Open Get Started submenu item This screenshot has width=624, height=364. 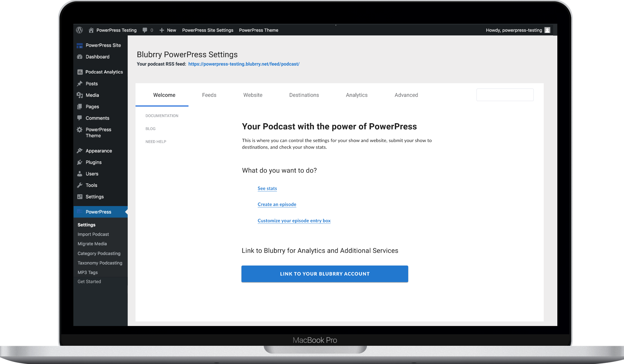(x=89, y=282)
